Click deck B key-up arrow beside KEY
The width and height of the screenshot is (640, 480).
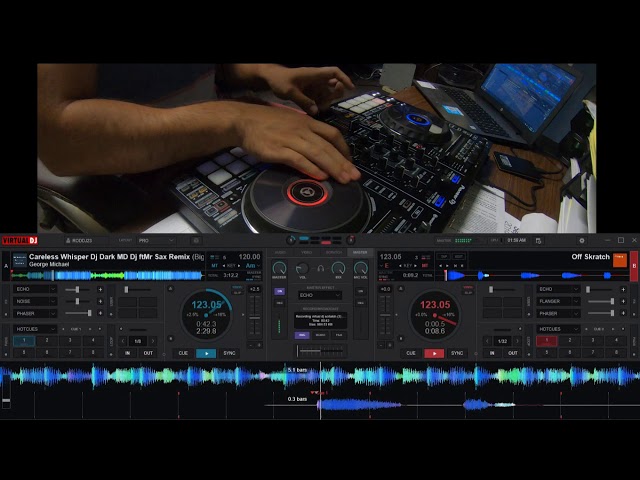416,266
